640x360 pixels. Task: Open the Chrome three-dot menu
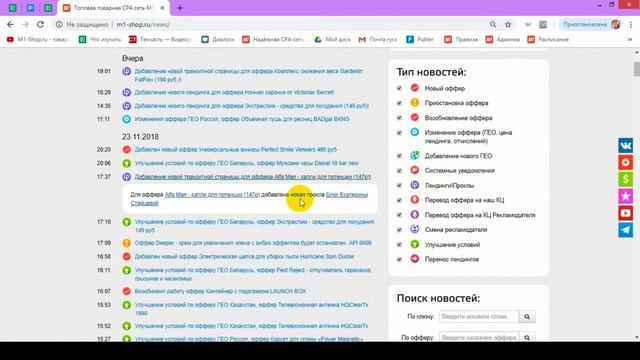631,24
